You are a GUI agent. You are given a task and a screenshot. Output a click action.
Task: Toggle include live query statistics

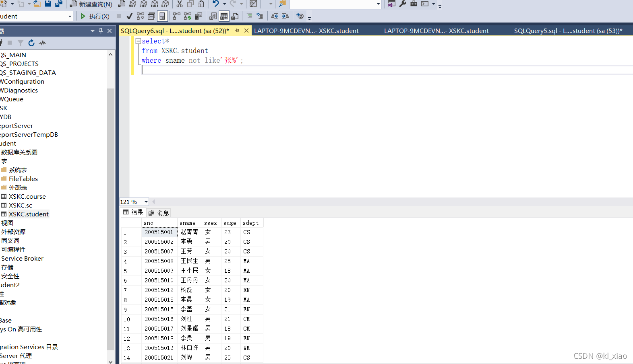188,16
